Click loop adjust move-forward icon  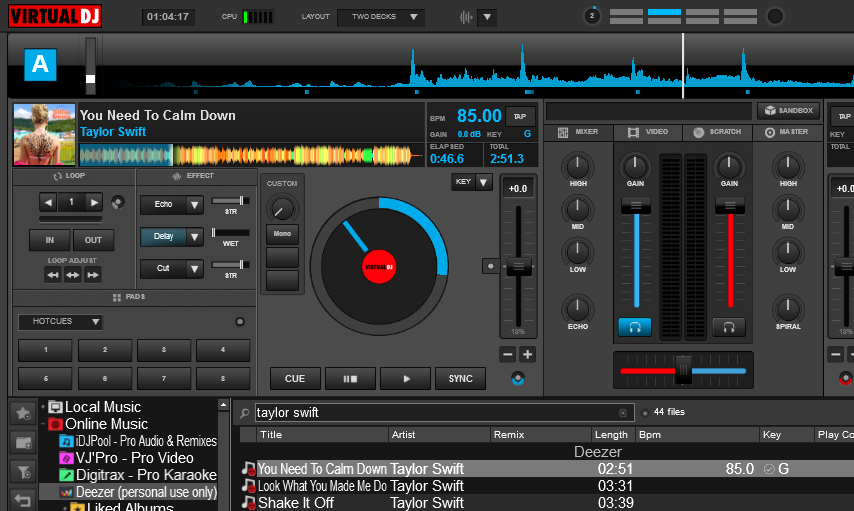point(93,275)
